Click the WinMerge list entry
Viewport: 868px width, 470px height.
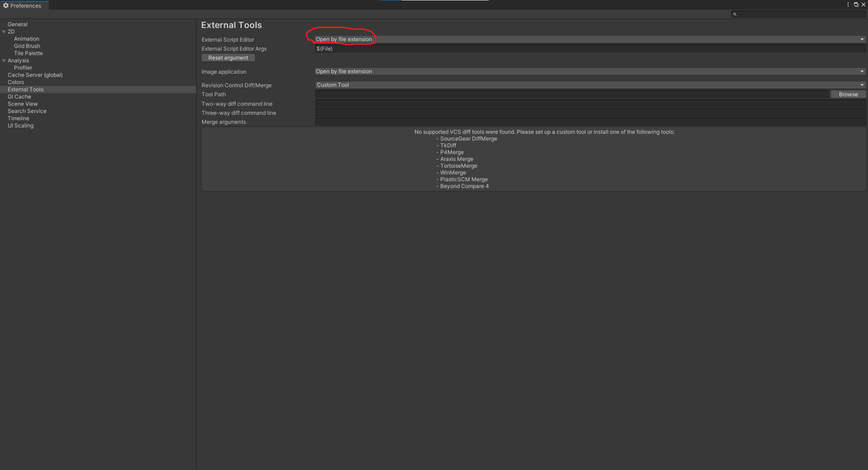(x=451, y=173)
